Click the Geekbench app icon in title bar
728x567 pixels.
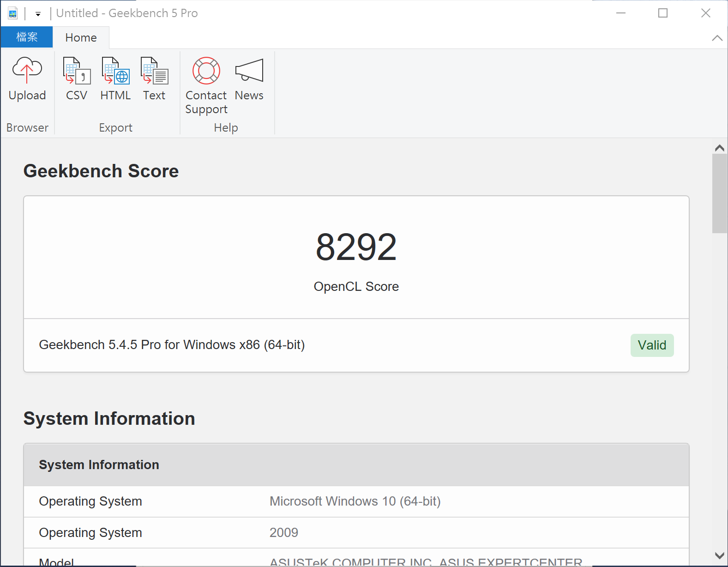click(x=13, y=13)
